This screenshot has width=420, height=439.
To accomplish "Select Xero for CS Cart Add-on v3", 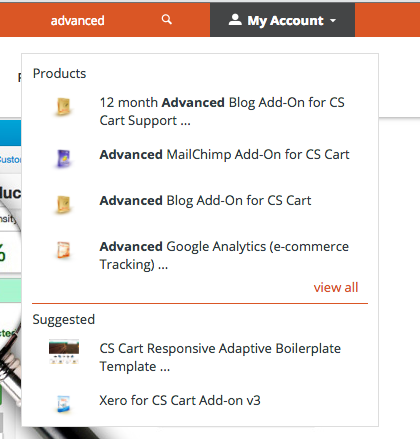I will click(180, 400).
